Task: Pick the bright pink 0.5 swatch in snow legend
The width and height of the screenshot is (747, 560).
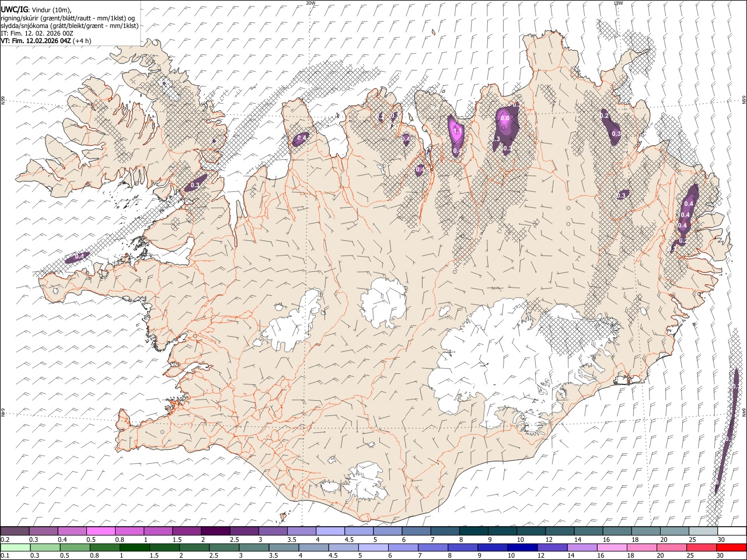Action: [x=100, y=531]
